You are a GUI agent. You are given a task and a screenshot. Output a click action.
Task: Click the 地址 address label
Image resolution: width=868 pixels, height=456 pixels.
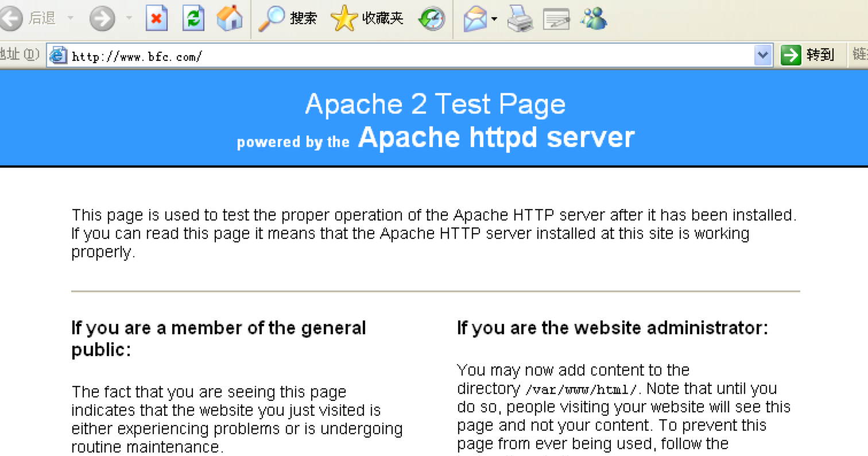19,55
